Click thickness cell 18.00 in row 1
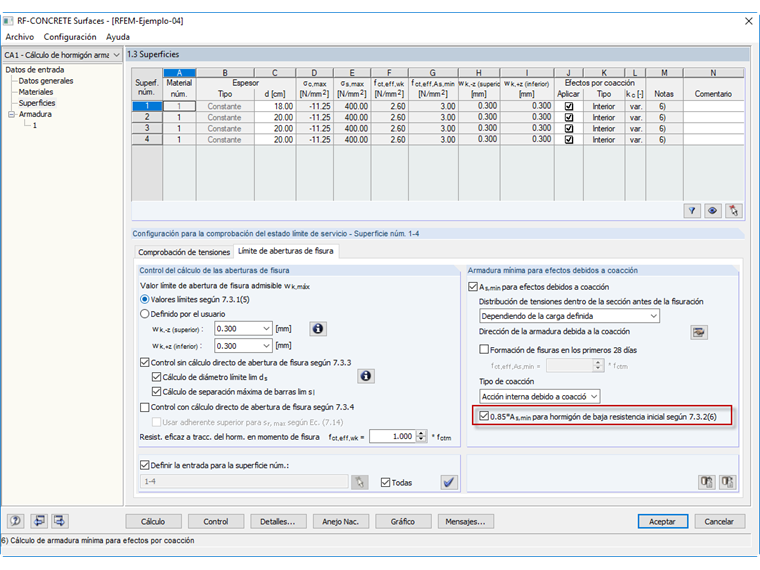Viewport: 760px width, 570px height. (275, 106)
